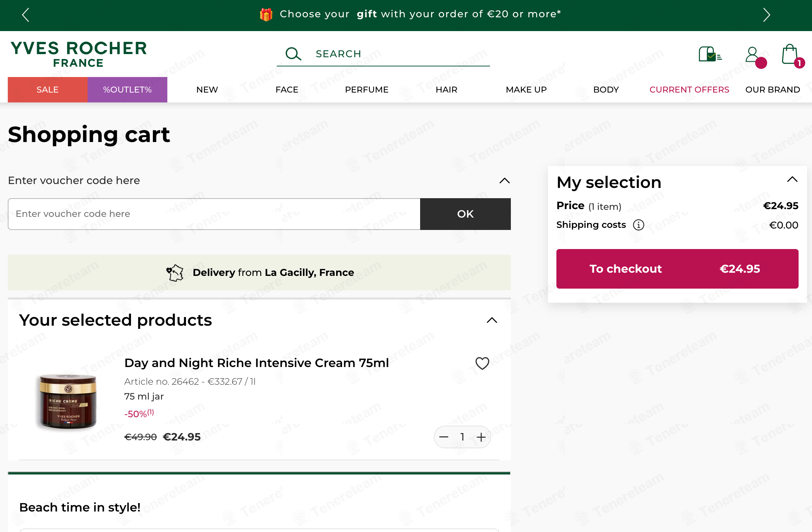Screen dimensions: 812x532
Task: Open CURRENT OFFERS menu
Action: 689,90
